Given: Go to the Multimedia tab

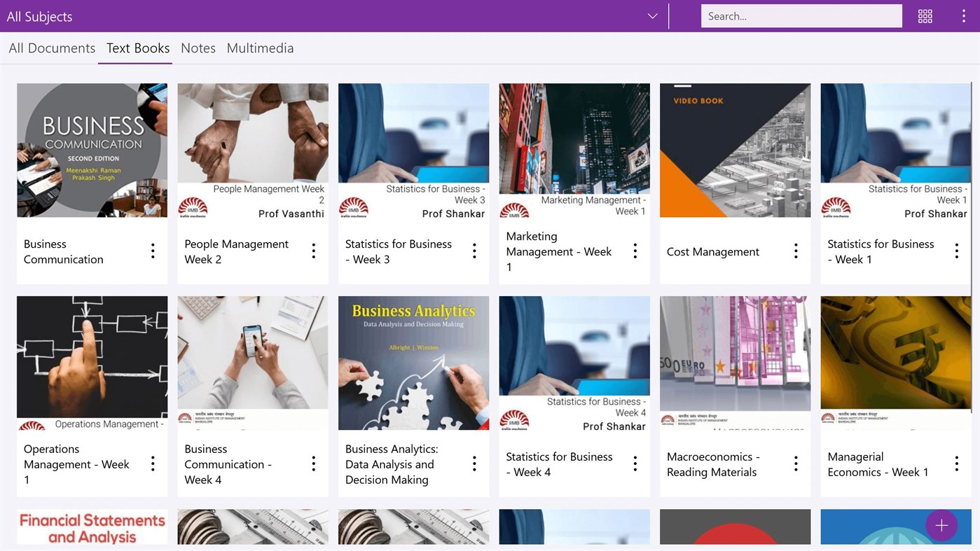Looking at the screenshot, I should click(x=260, y=48).
